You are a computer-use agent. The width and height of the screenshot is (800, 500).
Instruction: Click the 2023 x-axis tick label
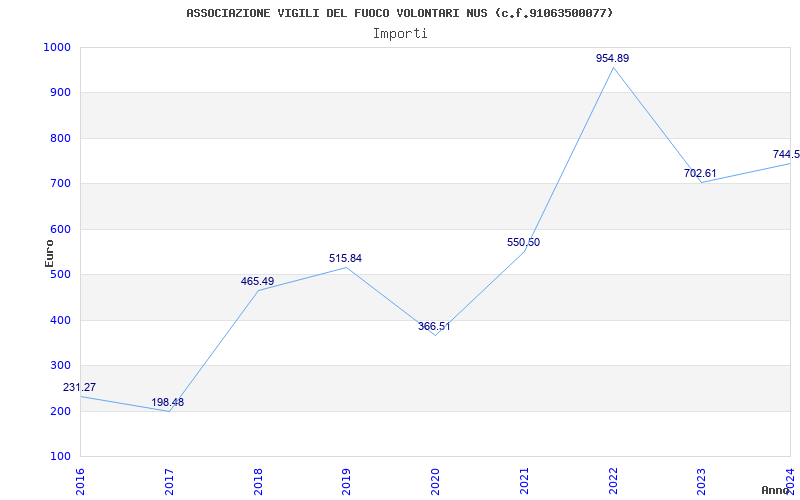pyautogui.click(x=702, y=481)
